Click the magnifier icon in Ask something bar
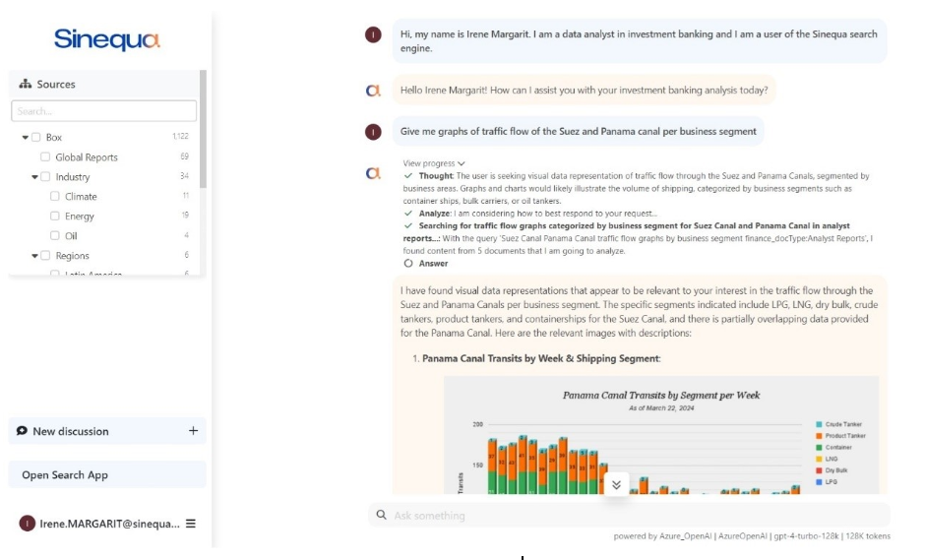The width and height of the screenshot is (925, 560). pos(381,515)
